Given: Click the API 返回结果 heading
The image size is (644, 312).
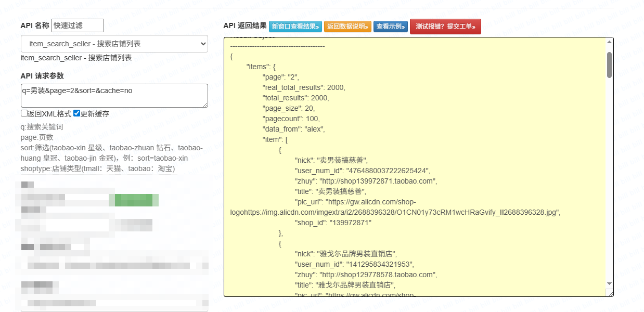Looking at the screenshot, I should tap(245, 25).
